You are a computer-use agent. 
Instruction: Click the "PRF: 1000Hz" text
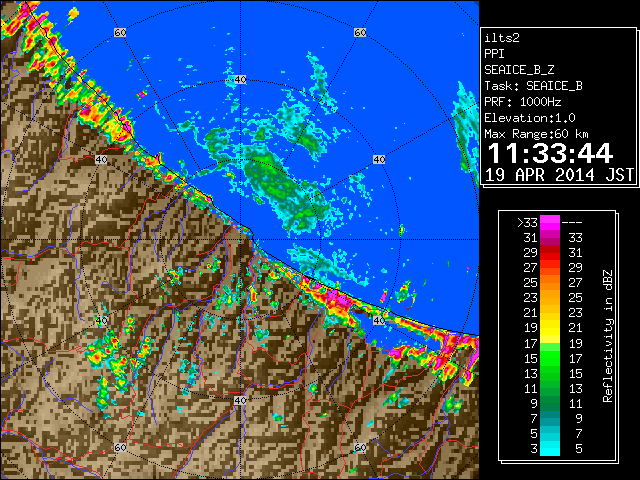click(x=523, y=102)
